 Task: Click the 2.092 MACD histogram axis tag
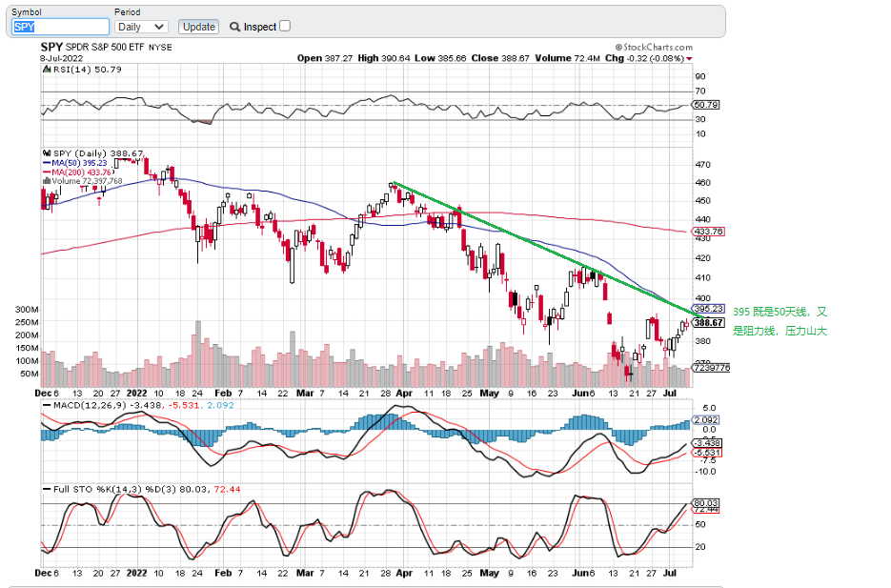coord(706,420)
